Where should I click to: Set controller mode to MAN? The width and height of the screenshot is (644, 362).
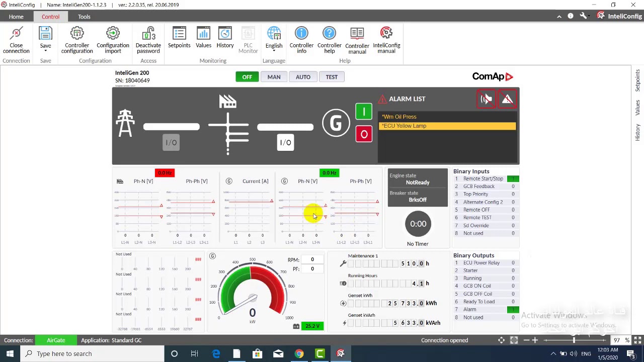click(274, 77)
